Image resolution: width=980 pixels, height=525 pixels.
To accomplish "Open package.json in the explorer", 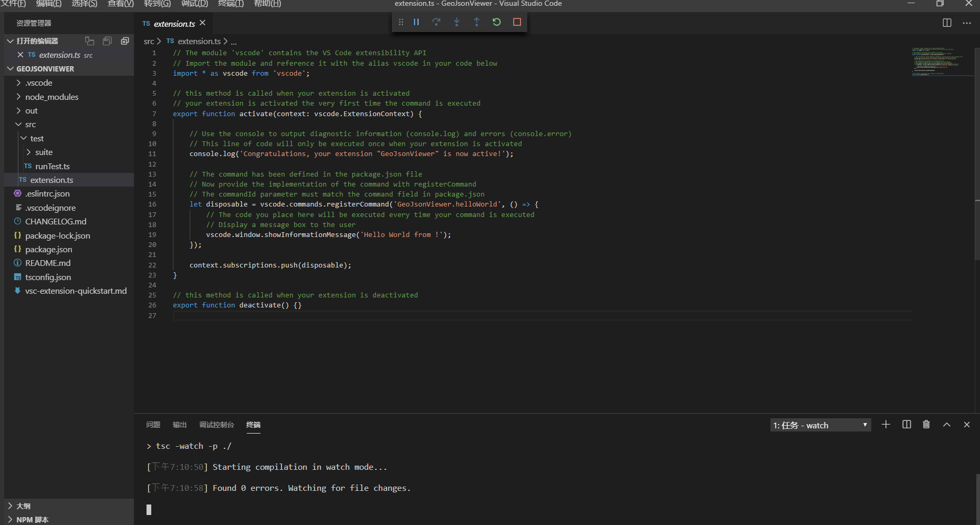I will (x=48, y=250).
